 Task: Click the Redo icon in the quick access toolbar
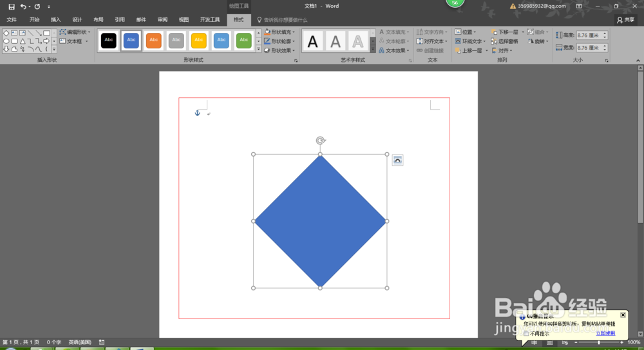(37, 6)
